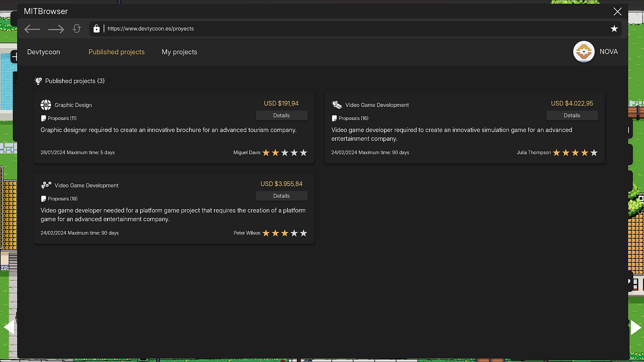
Task: Click the Proposals (18) document icon
Action: (x=43, y=199)
